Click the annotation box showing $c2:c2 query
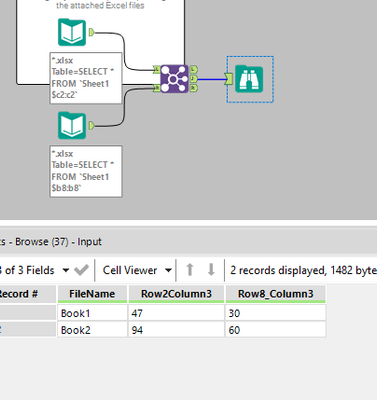377x400 pixels. point(86,78)
